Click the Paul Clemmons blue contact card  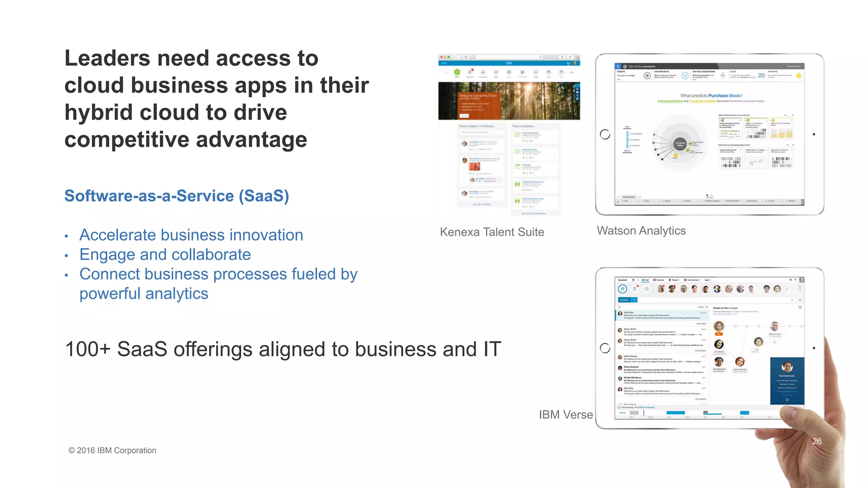pos(787,381)
